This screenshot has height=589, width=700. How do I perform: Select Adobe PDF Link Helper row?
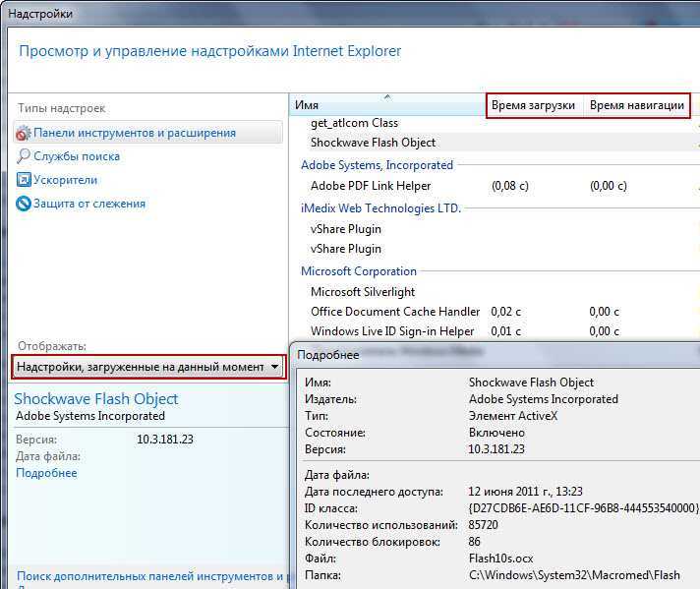(x=371, y=186)
